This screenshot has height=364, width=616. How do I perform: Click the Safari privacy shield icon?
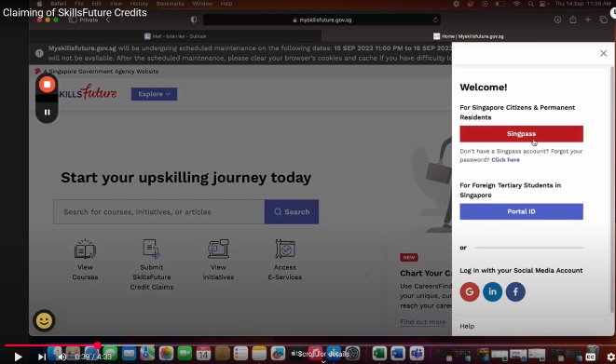click(x=194, y=20)
